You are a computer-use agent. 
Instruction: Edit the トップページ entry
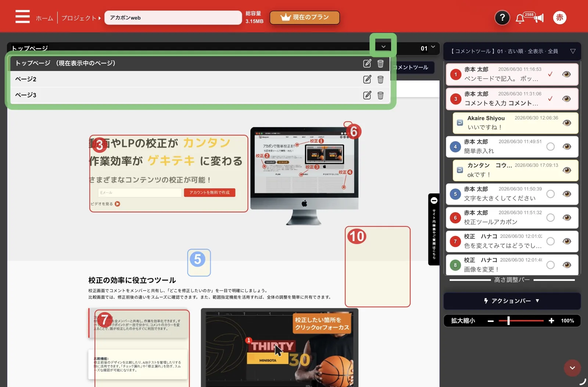click(367, 63)
